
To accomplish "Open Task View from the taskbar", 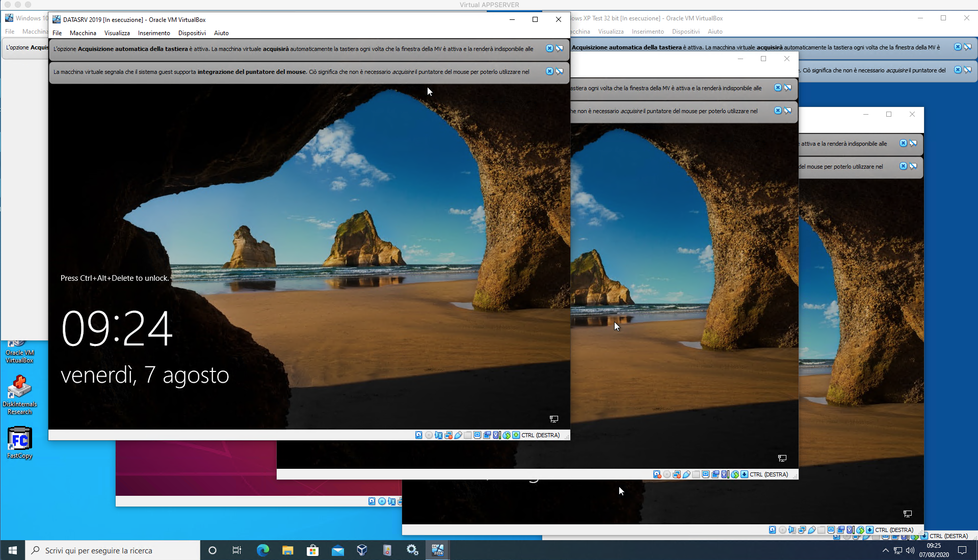I will click(x=237, y=550).
